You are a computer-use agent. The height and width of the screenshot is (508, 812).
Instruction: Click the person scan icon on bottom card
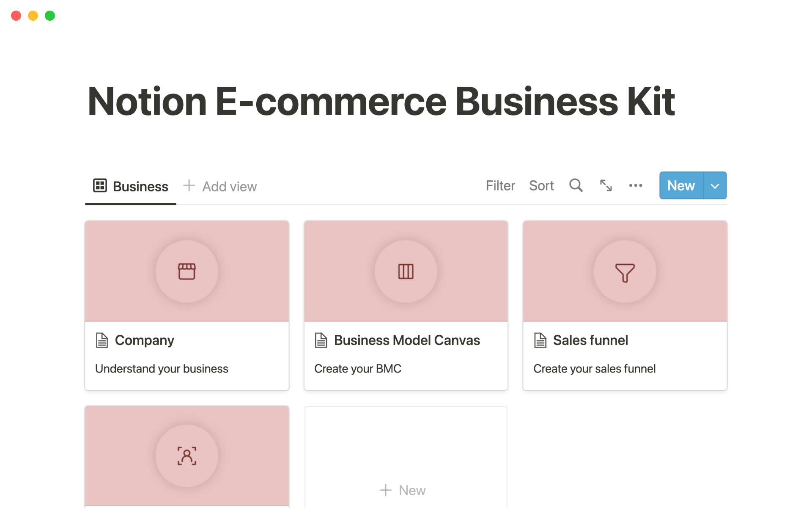point(187,456)
